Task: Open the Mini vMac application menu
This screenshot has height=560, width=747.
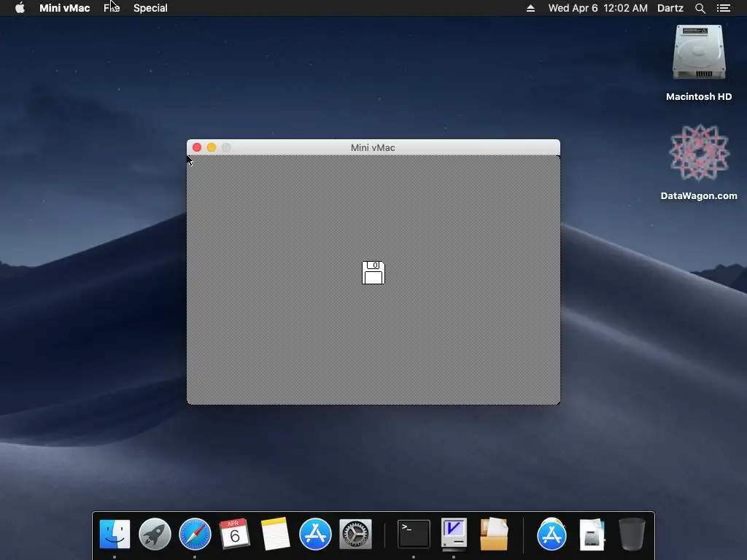Action: [64, 8]
